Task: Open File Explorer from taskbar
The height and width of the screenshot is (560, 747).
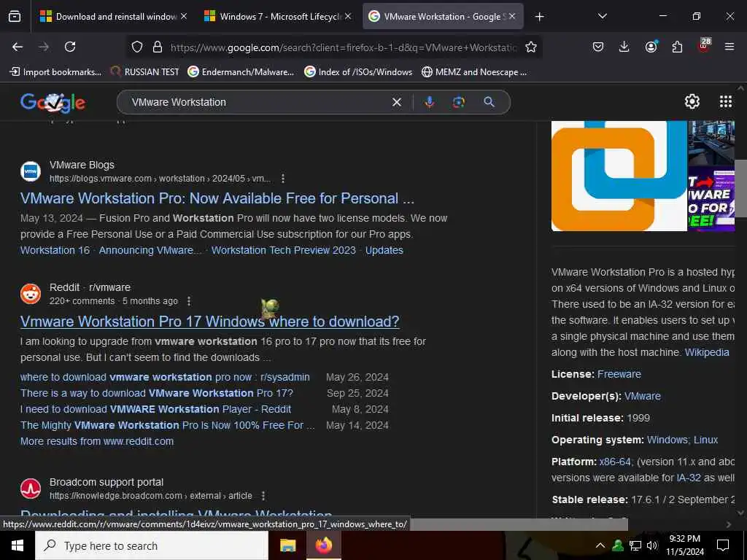Action: (287, 545)
